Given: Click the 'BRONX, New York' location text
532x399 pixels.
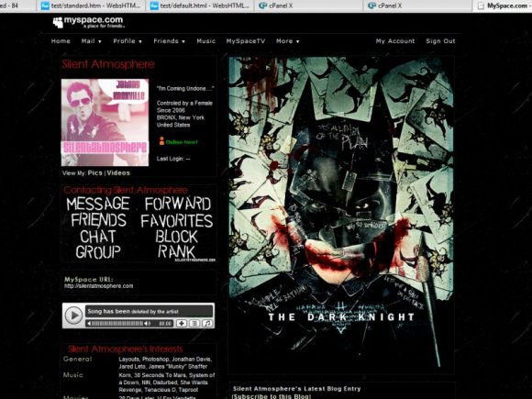Looking at the screenshot, I should coord(181,117).
